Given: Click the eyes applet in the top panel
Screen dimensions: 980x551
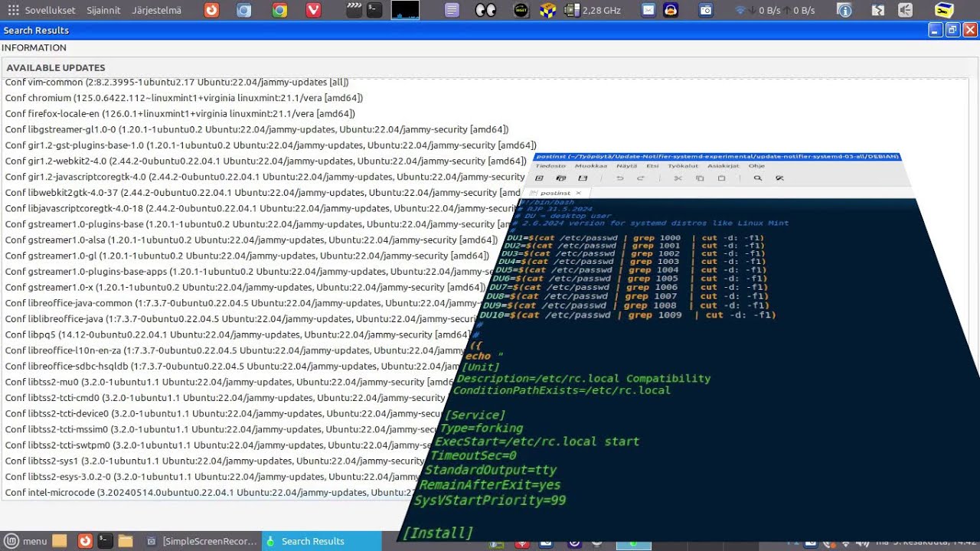Looking at the screenshot, I should [x=485, y=10].
